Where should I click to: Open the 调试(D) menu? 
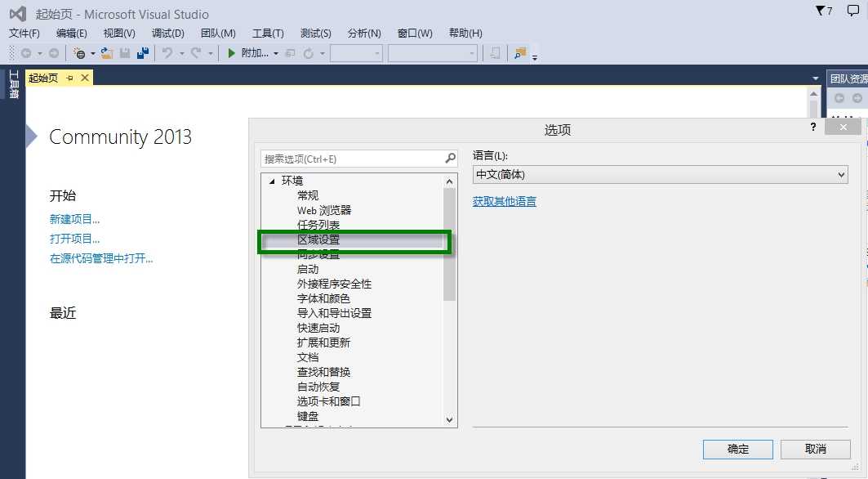point(167,34)
